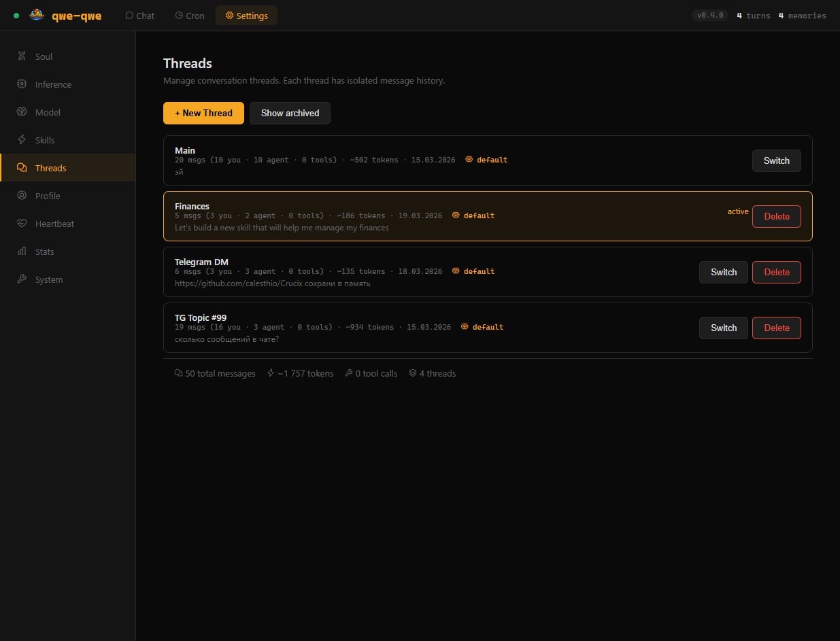840x641 pixels.
Task: Select the Telegram DM thread title
Action: 201,262
